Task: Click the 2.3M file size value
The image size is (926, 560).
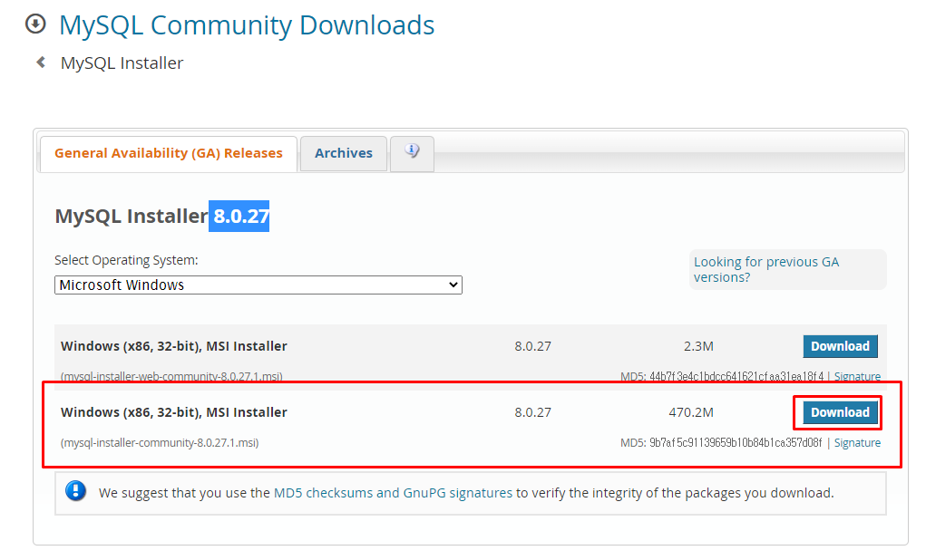Action: (698, 346)
